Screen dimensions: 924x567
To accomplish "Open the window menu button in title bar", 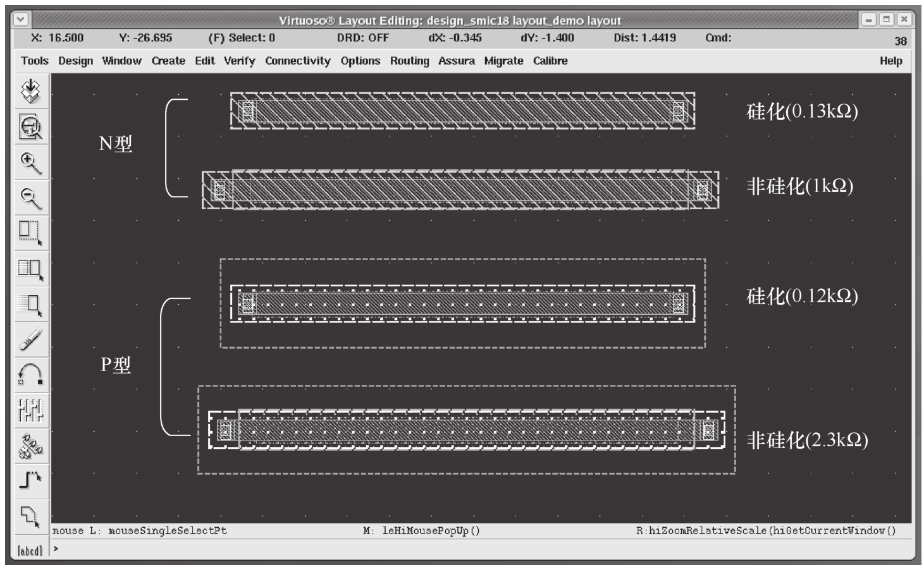I will click(x=21, y=20).
